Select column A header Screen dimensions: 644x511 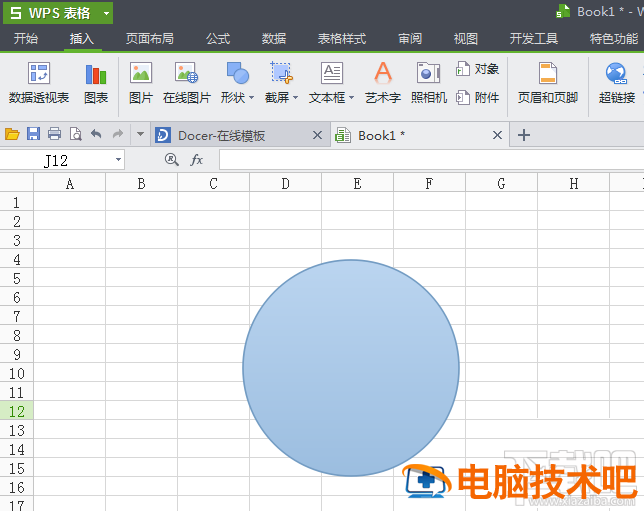pyautogui.click(x=69, y=183)
